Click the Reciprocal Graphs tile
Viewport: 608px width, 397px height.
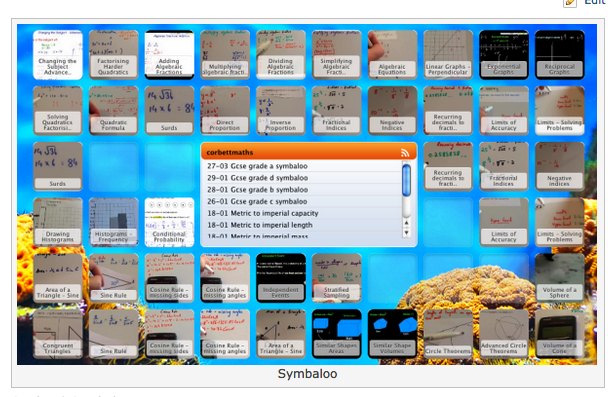(x=560, y=55)
